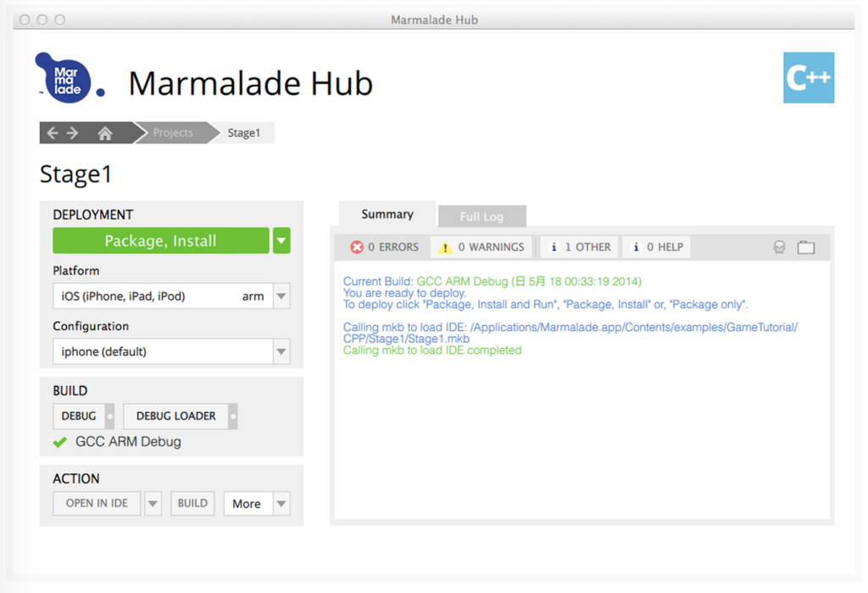This screenshot has height=593, width=868.
Task: Click the C++ project type badge
Action: [808, 77]
